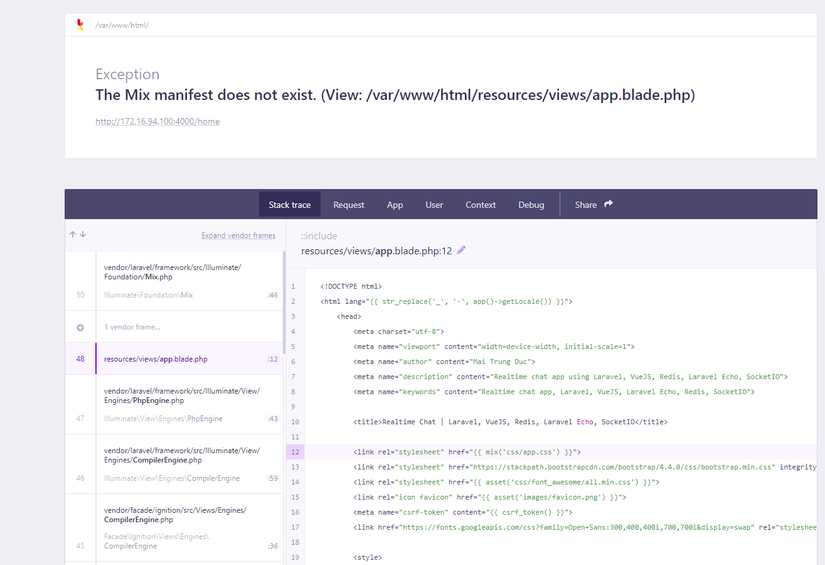Click the <style> tag on line 19
Viewport: 825px width, 565px height.
pyautogui.click(x=368, y=557)
